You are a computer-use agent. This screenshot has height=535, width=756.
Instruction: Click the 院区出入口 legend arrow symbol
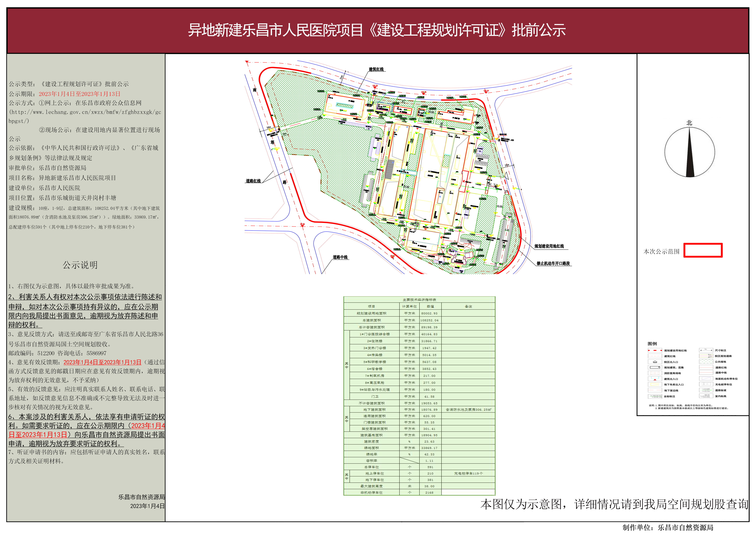pyautogui.click(x=655, y=362)
